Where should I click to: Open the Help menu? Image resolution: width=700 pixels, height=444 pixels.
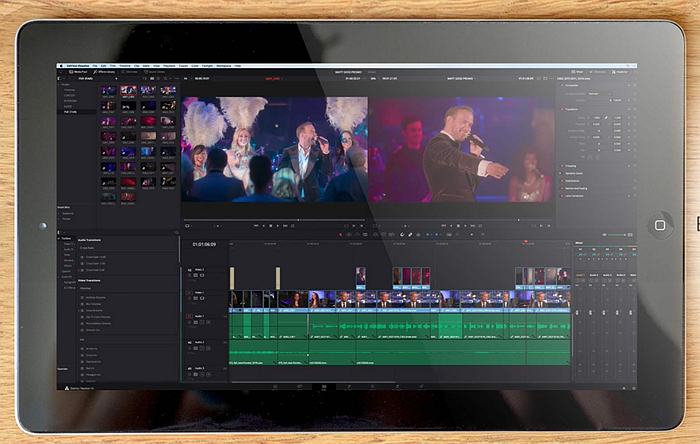click(238, 66)
